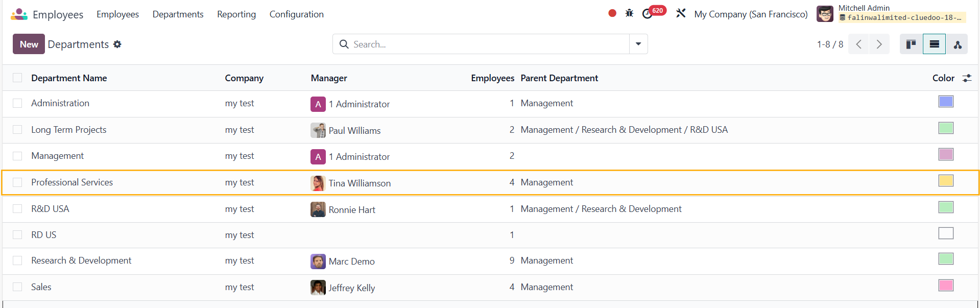Screen dimensions: 980x308
Task: Click the wrench and screwdriver tools icon
Action: tap(681, 13)
